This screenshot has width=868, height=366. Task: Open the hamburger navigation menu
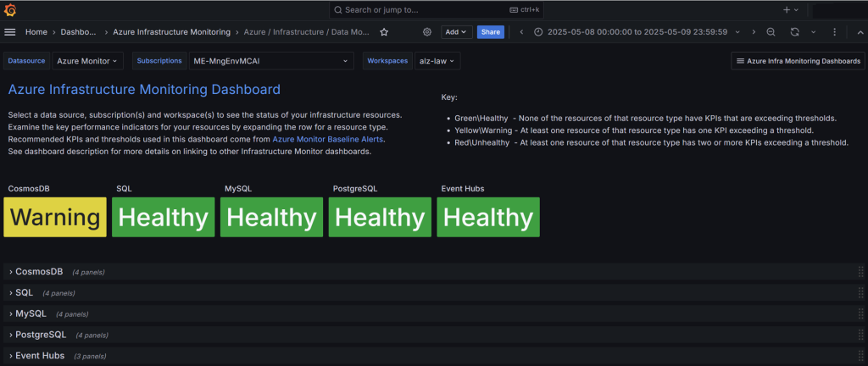(x=9, y=32)
